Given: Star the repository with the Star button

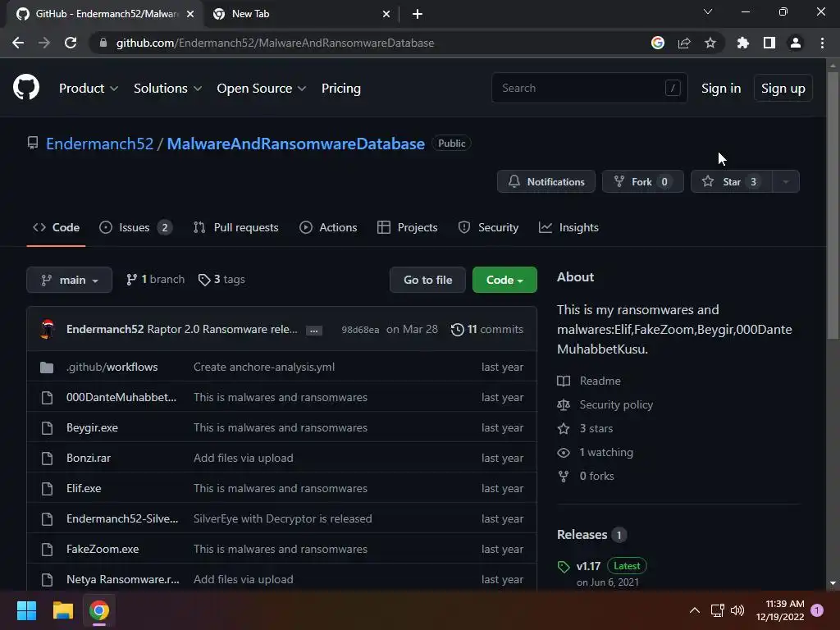Looking at the screenshot, I should [731, 181].
